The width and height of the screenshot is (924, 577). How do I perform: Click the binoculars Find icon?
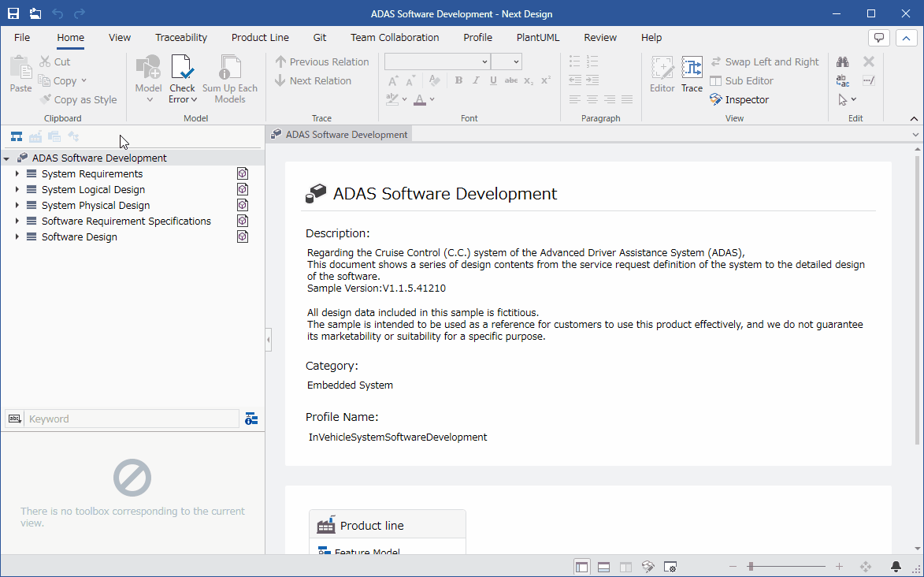[x=843, y=62]
